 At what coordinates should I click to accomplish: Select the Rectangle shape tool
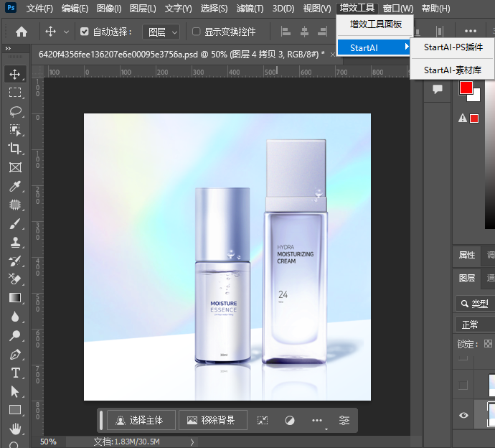[x=15, y=410]
